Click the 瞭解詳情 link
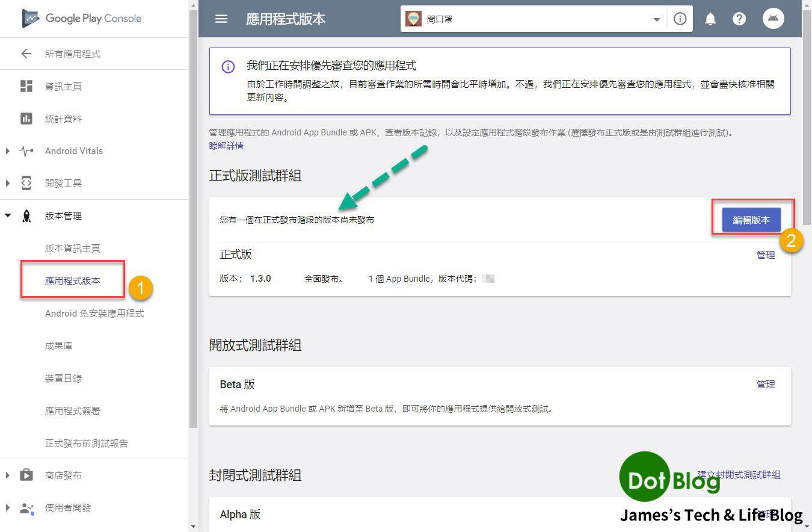812x532 pixels. pos(226,146)
